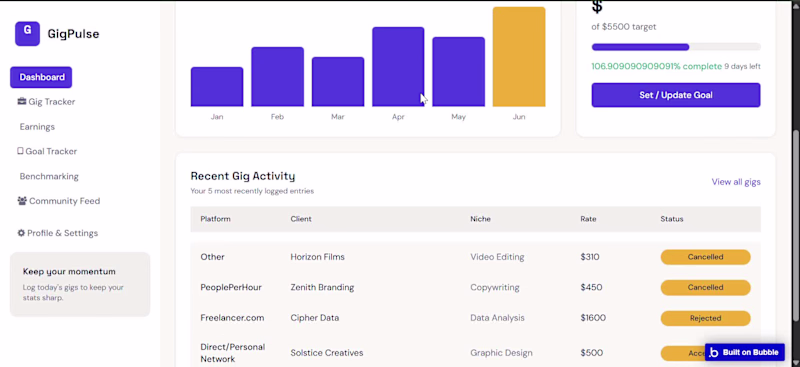Click the people icon beside Community Feed

pos(22,201)
